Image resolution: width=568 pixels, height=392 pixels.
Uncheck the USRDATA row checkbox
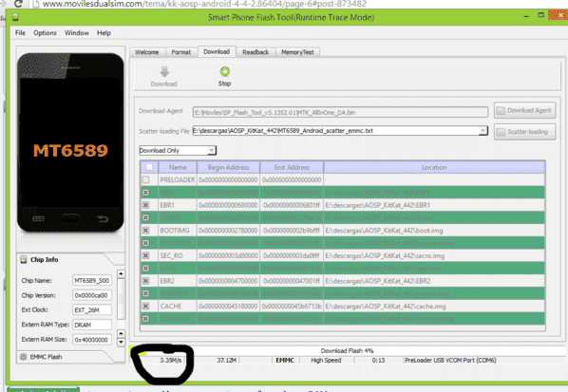pyautogui.click(x=145, y=319)
